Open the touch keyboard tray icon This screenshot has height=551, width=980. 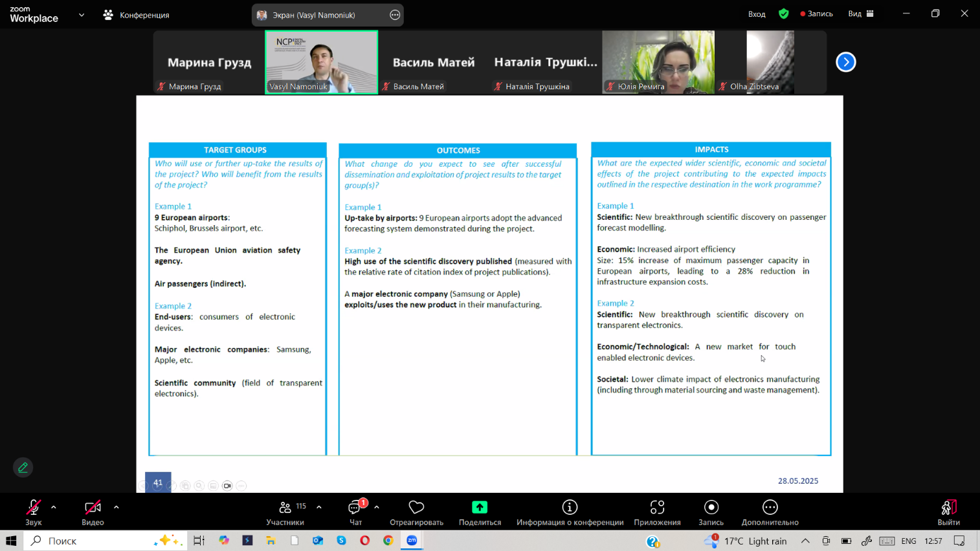coord(887,541)
